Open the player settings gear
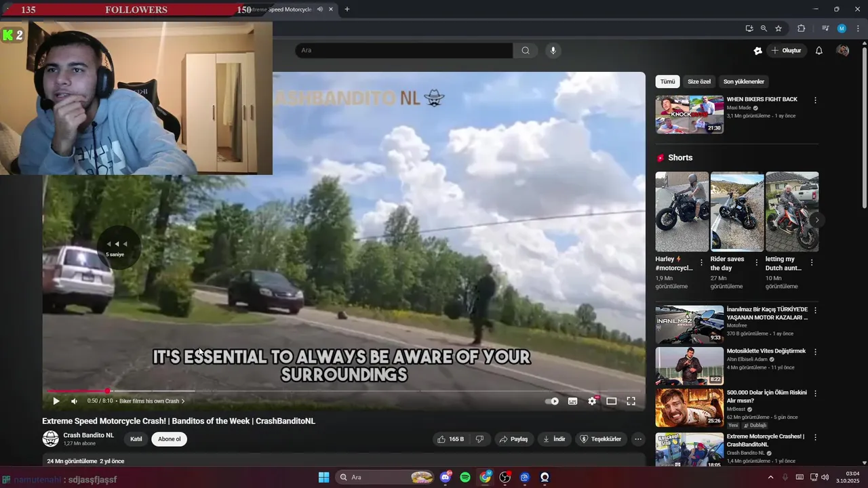 [592, 401]
